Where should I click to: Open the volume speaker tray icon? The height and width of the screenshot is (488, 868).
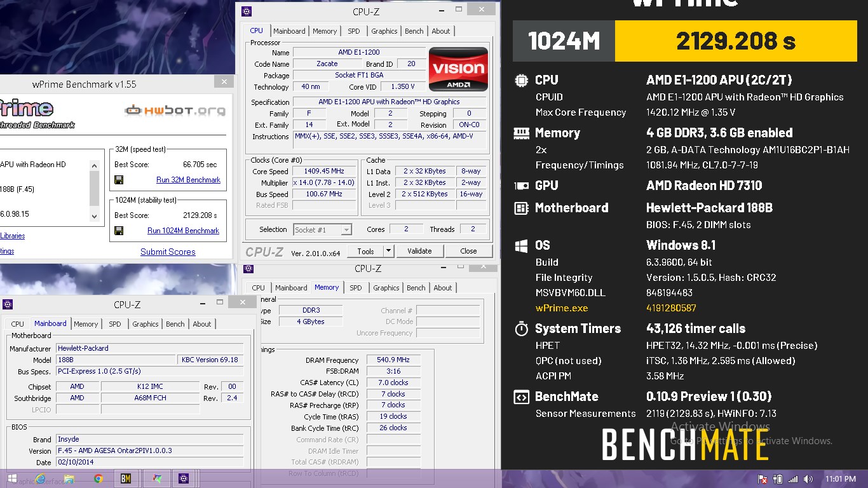click(x=808, y=479)
